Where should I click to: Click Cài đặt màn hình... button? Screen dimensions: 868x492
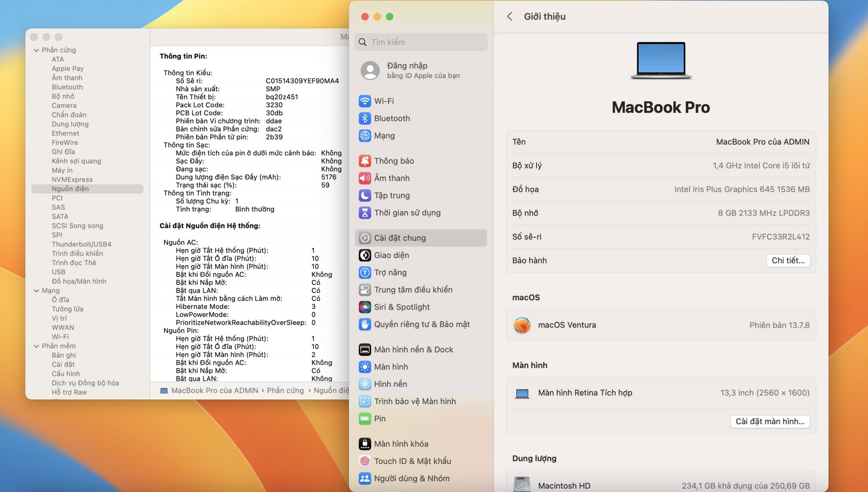770,421
